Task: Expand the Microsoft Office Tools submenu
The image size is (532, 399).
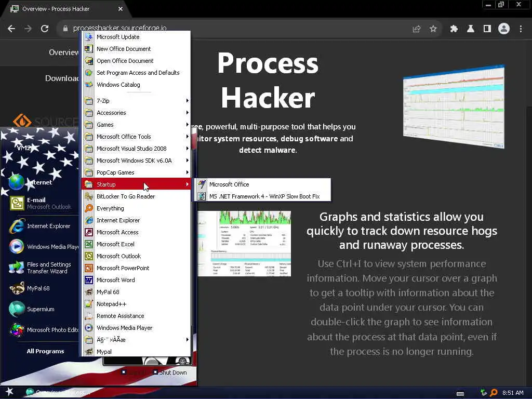Action: click(x=136, y=137)
